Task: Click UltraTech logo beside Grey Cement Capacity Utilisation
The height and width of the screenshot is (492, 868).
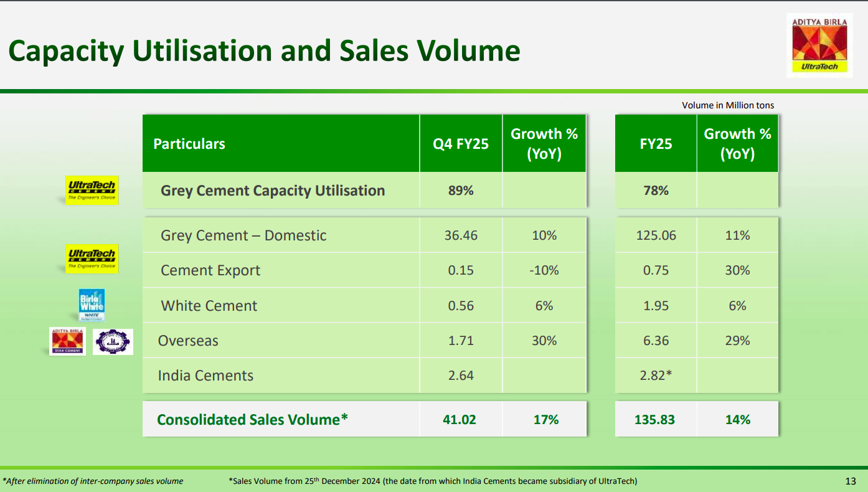Action: coord(92,191)
